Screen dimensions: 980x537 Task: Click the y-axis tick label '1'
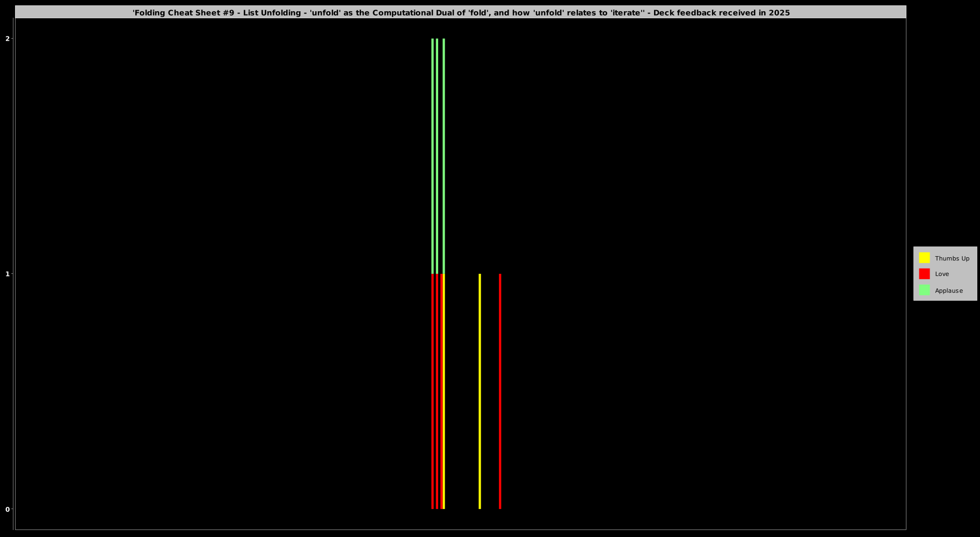tap(8, 274)
